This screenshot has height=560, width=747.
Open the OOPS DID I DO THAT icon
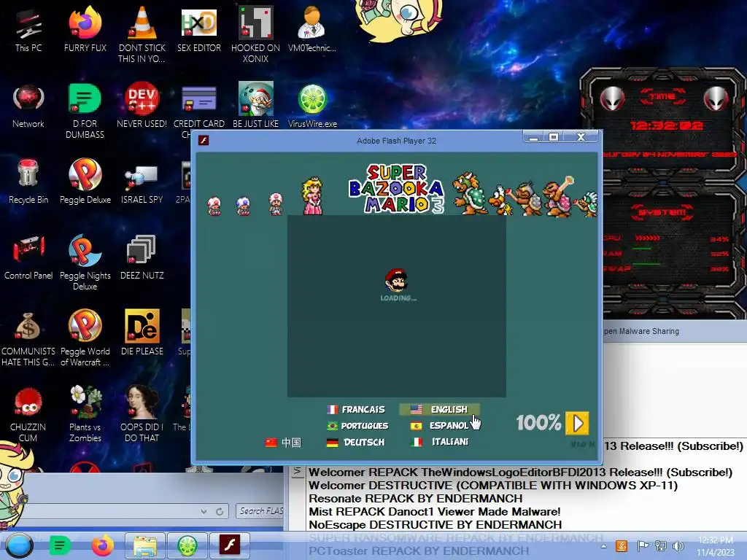142,414
